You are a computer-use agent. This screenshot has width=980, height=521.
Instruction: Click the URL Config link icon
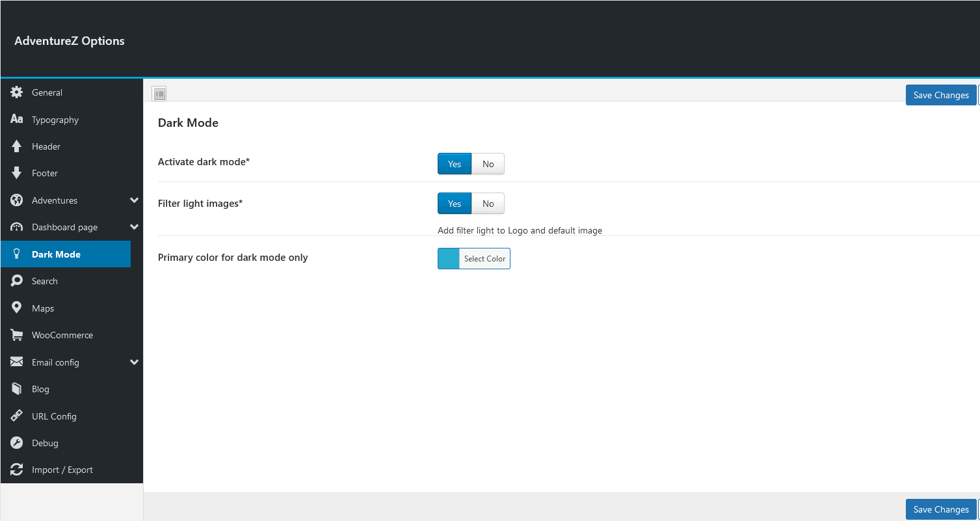17,416
